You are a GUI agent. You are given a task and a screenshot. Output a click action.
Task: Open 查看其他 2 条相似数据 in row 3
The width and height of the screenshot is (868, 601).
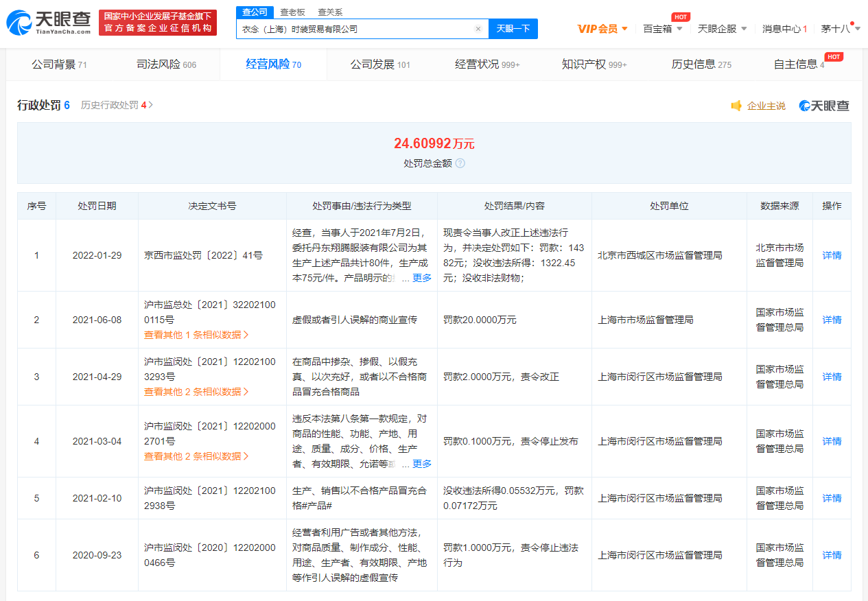(196, 392)
